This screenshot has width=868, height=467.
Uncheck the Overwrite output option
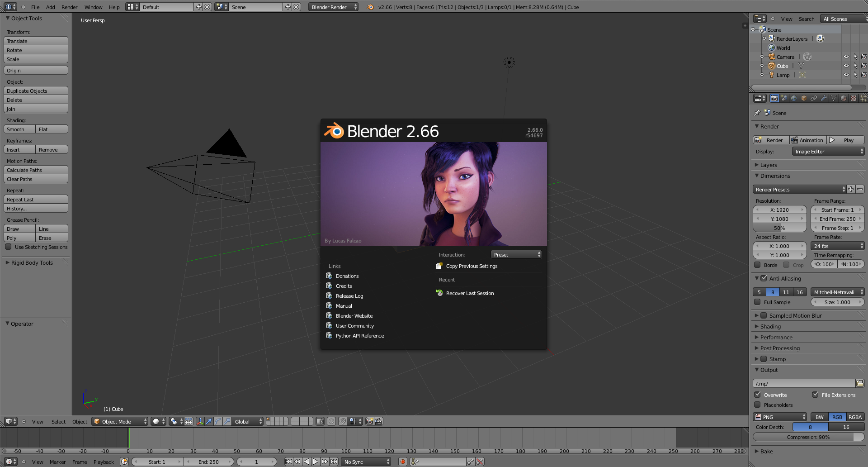(758, 395)
